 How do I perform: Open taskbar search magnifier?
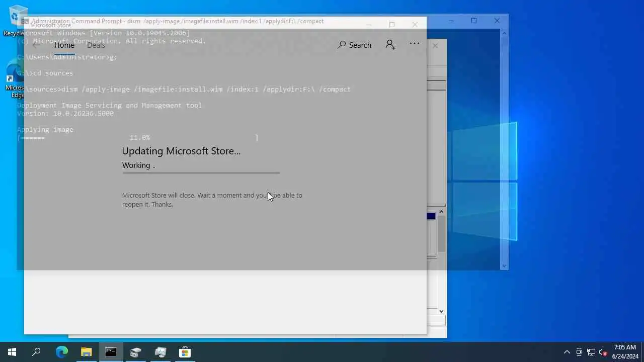pos(36,352)
